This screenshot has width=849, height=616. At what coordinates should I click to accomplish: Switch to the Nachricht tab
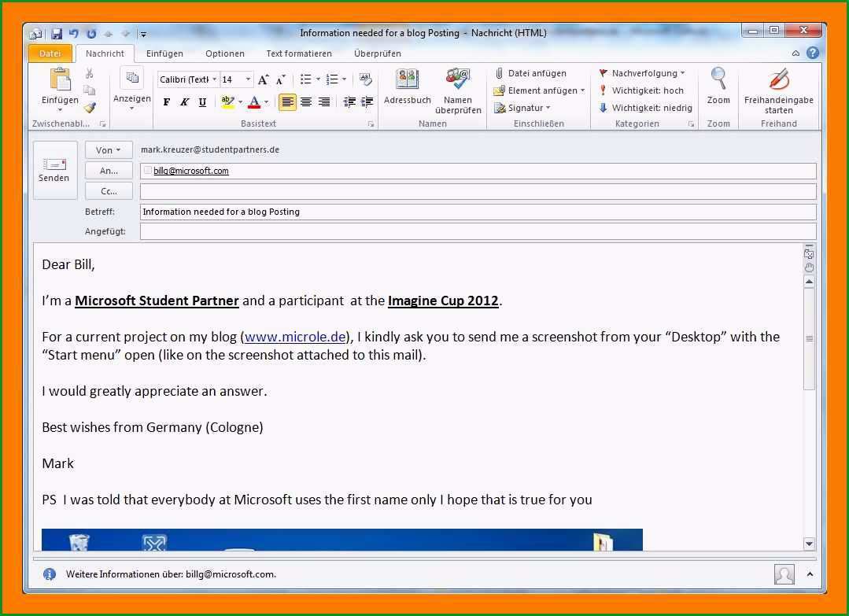[105, 53]
